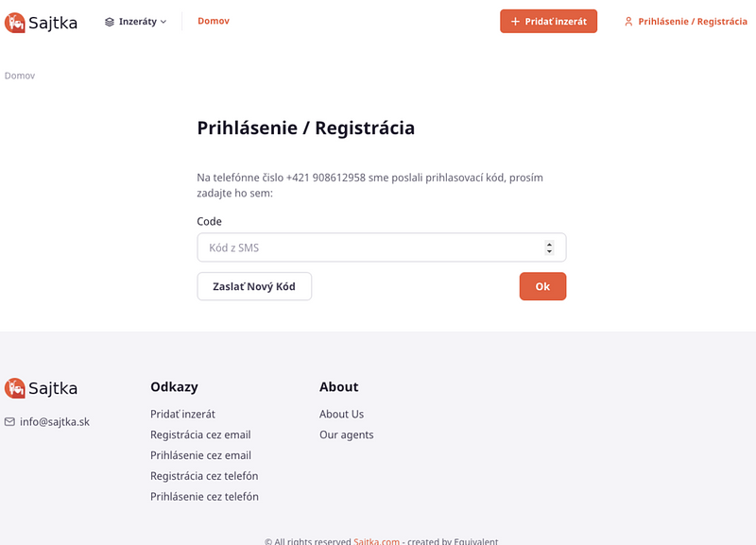Expand the Inzeráty dropdown chevron

tap(163, 22)
